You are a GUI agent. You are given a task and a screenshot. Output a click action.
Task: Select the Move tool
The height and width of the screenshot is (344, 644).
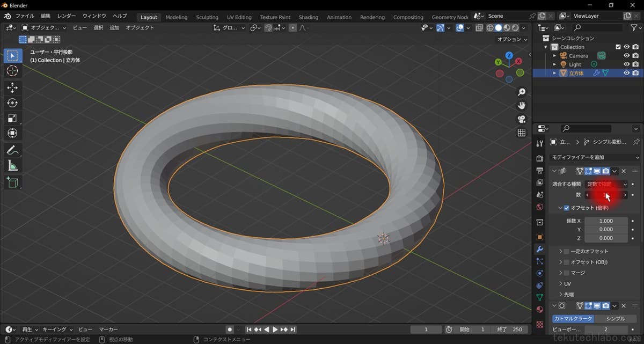pyautogui.click(x=13, y=87)
